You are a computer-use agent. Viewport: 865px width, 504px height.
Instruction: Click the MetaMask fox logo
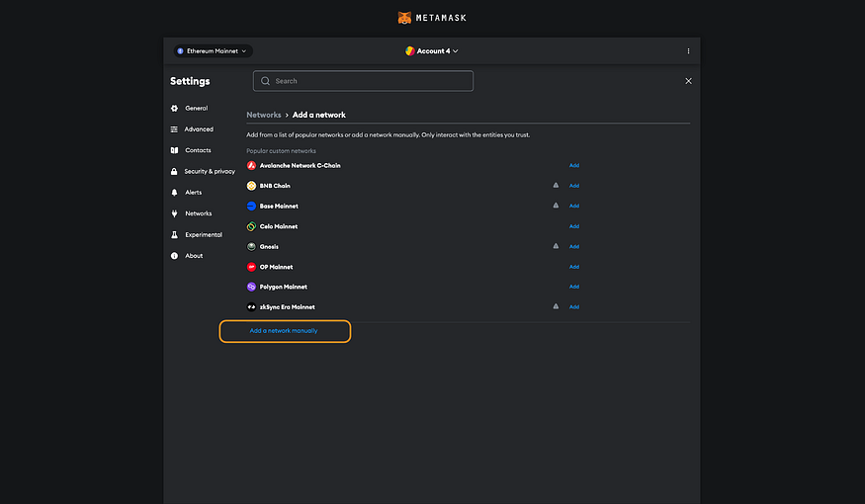404,18
